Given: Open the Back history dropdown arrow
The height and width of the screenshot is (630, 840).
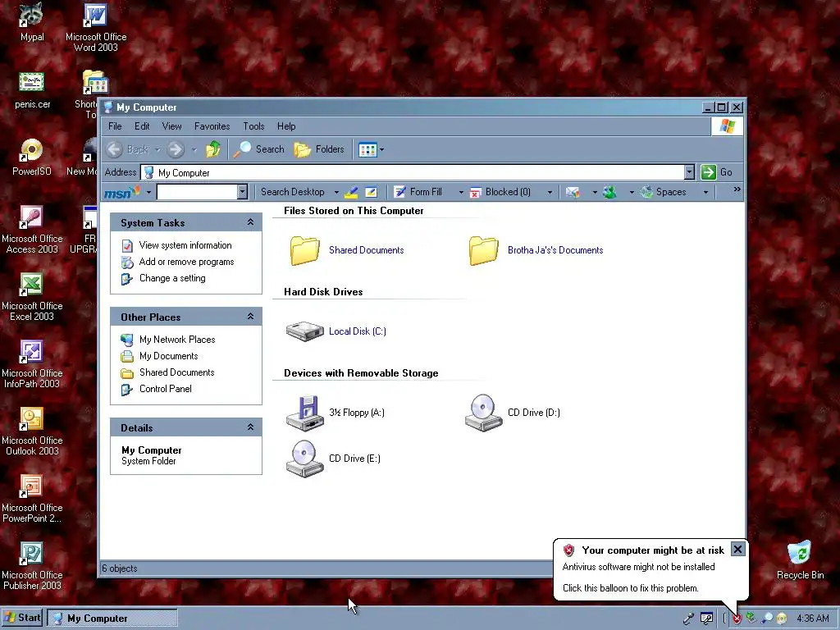Looking at the screenshot, I should click(157, 150).
